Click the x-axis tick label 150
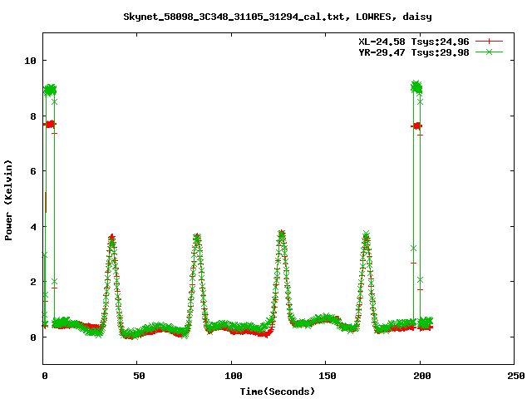This screenshot has width=532, height=399. (x=328, y=376)
